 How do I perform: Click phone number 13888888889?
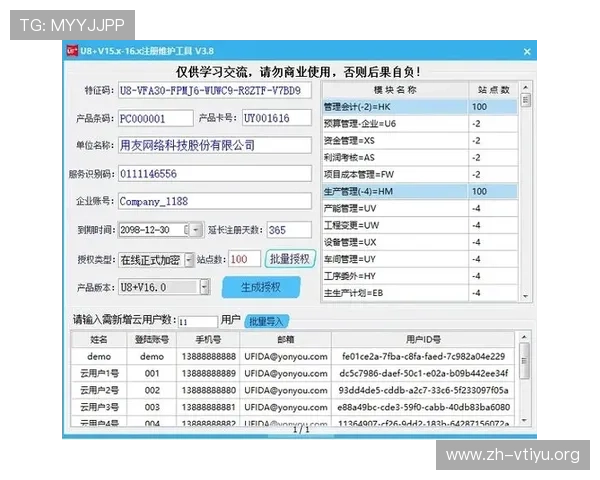coord(209,373)
